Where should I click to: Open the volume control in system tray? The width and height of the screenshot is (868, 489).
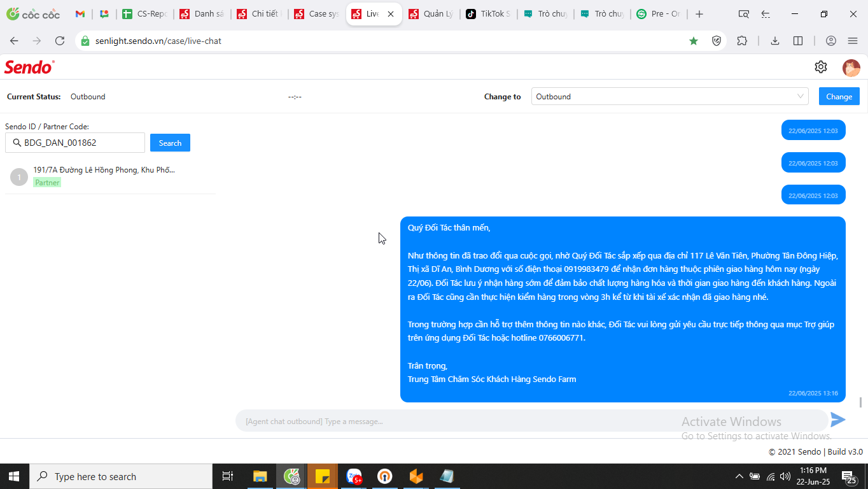785,476
